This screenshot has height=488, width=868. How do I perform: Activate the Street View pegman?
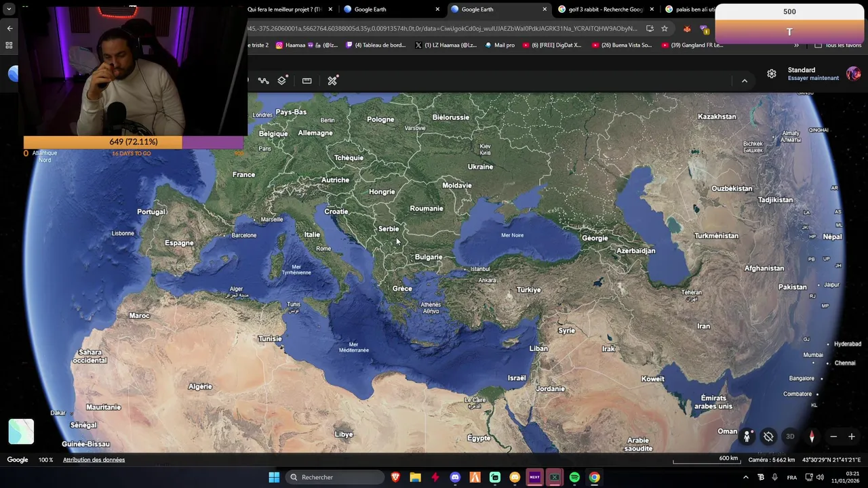click(x=747, y=436)
